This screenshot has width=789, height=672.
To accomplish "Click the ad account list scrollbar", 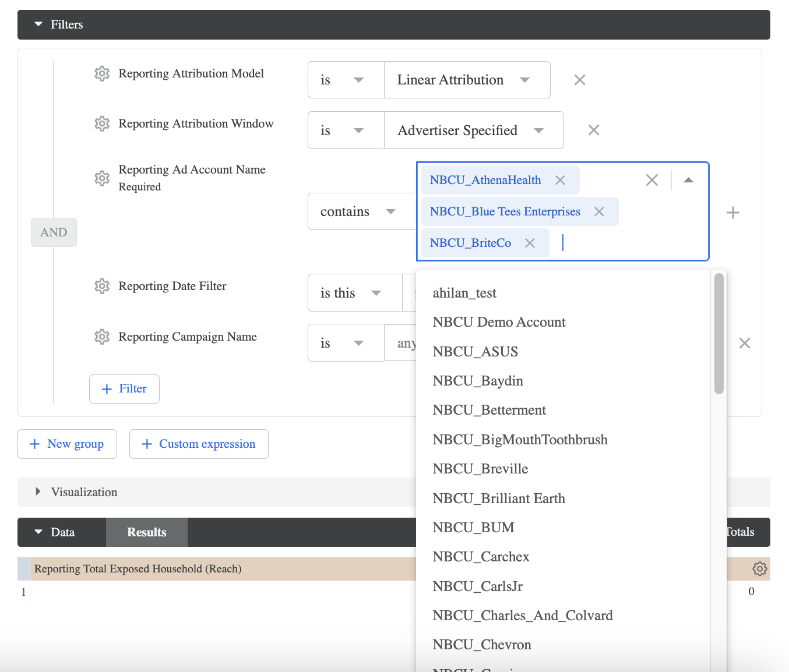I will (719, 334).
